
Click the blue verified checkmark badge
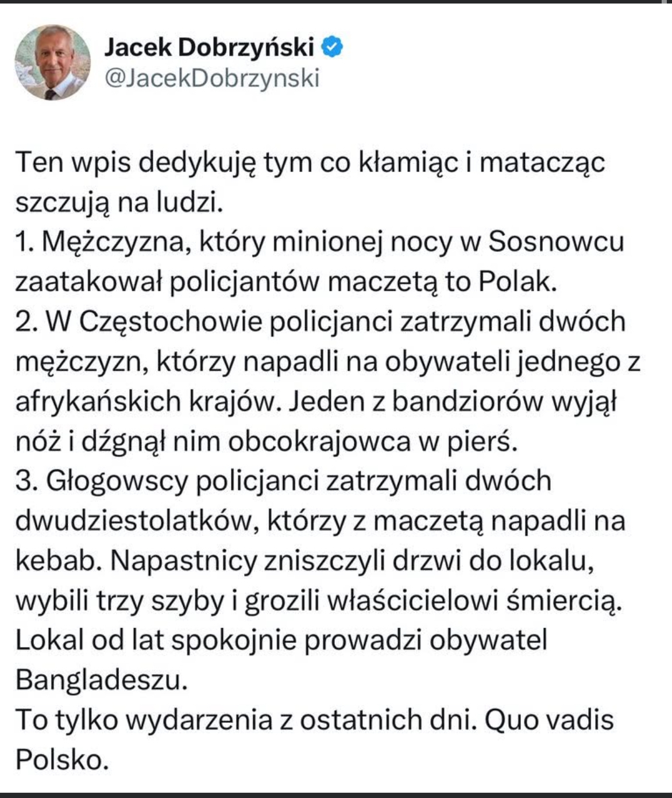[x=332, y=47]
